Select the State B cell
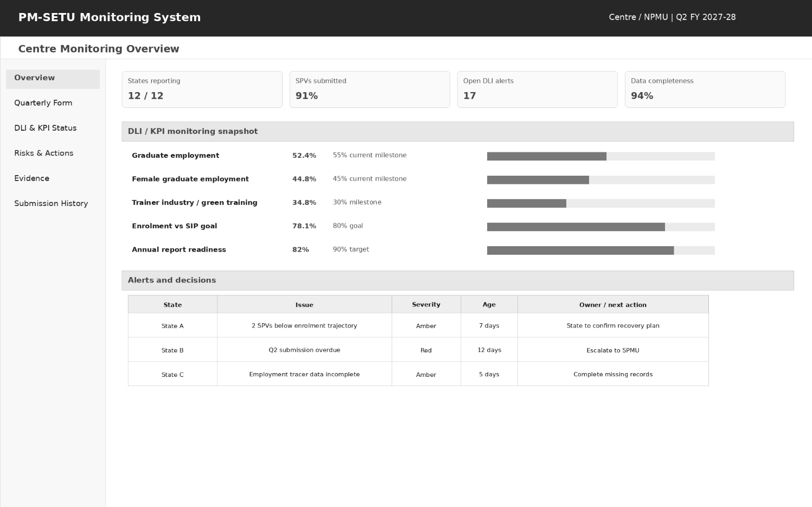Screen dimensions: 812x507 [172, 350]
